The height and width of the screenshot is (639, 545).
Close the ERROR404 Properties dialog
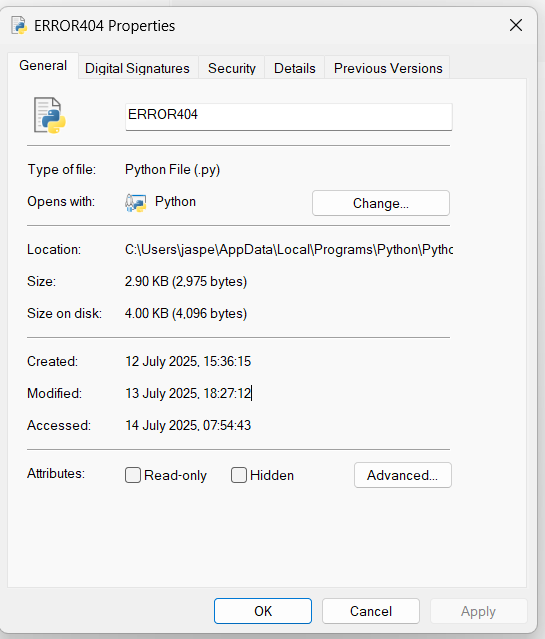(516, 25)
